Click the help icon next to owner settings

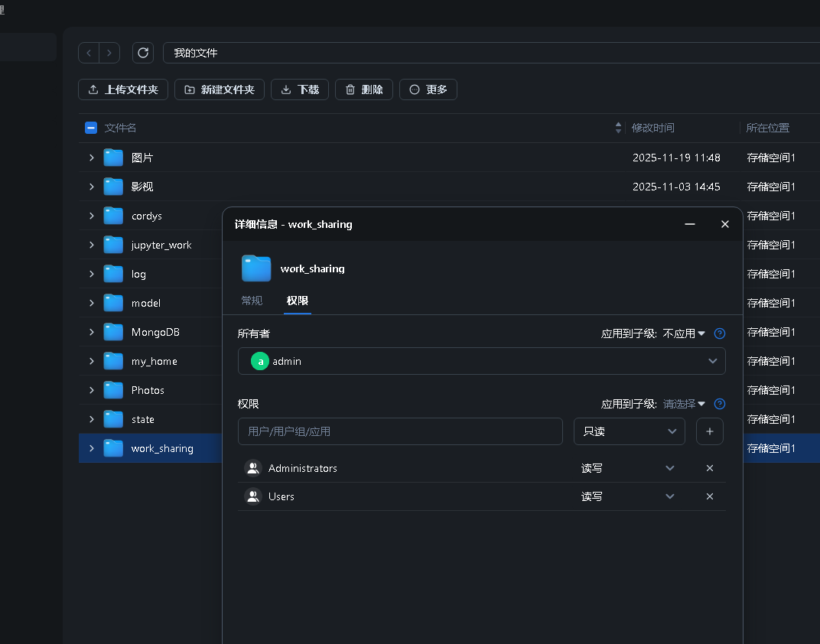(719, 333)
